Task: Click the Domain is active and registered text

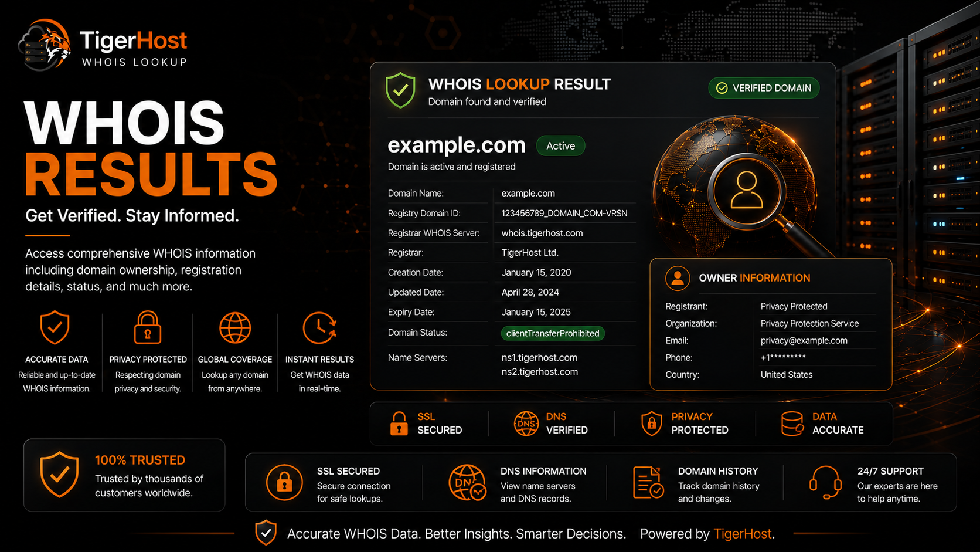Action: (x=451, y=167)
